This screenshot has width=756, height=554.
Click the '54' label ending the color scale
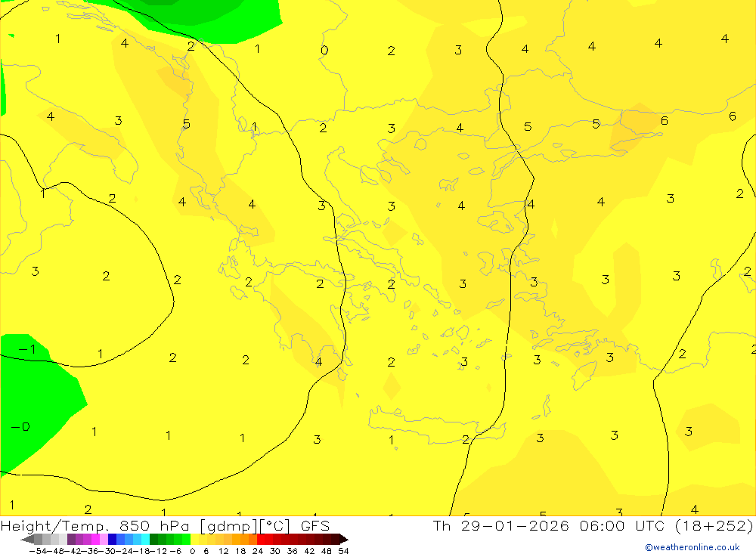click(x=343, y=551)
